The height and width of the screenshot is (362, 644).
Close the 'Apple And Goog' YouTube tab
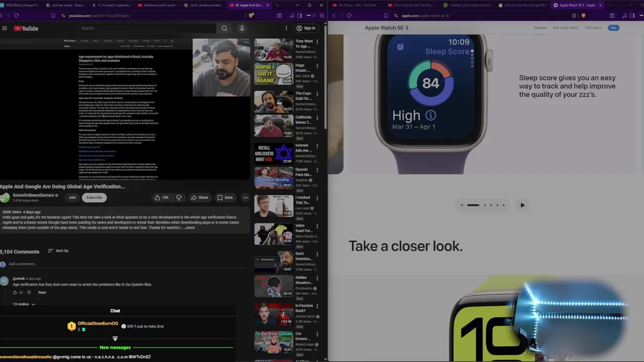point(267,5)
